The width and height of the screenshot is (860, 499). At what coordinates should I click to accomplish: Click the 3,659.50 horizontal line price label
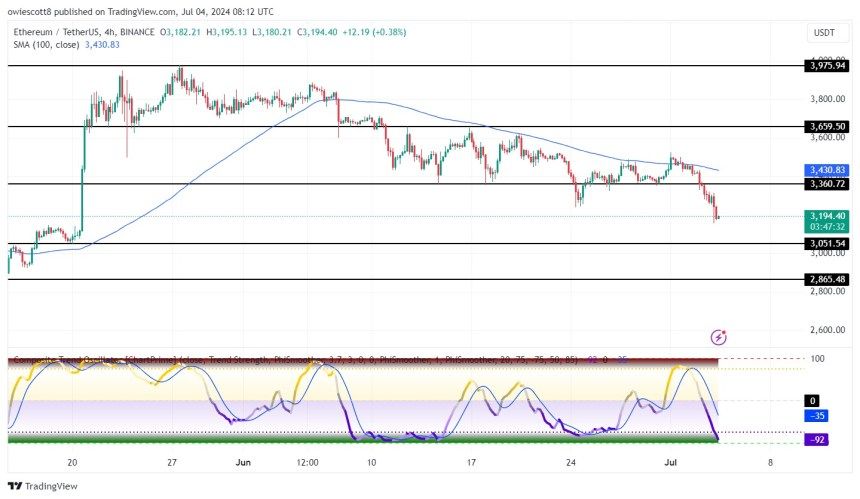827,127
